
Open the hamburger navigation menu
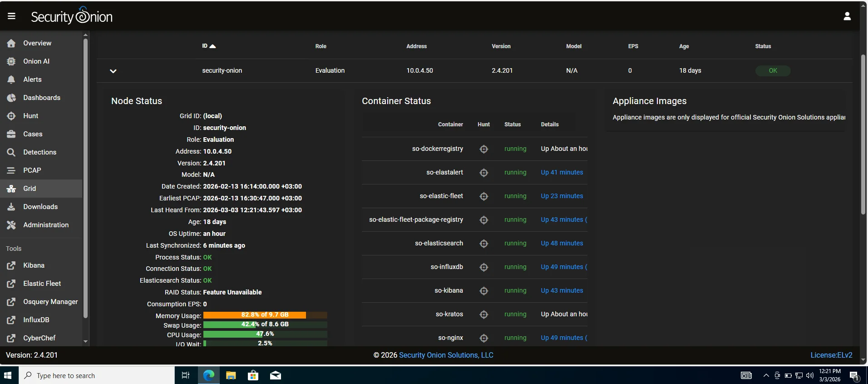tap(12, 16)
